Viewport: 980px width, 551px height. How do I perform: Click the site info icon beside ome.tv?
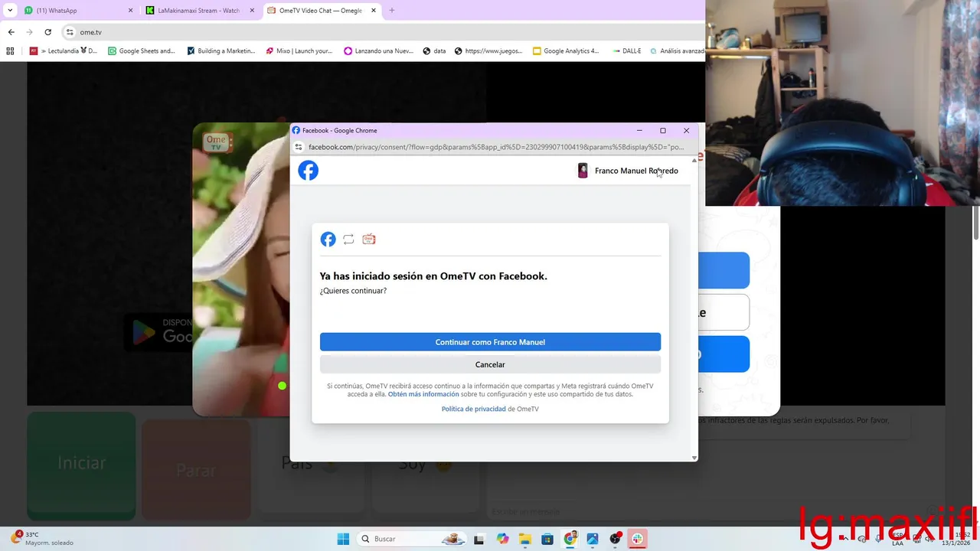pyautogui.click(x=70, y=32)
